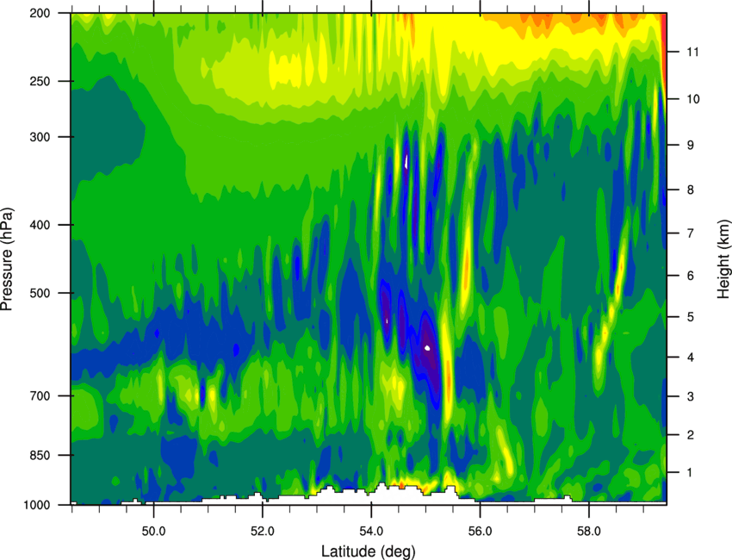732x560 pixels.
Task: Click the 'Pressure (hPa)' axis title
Action: [x=7, y=259]
